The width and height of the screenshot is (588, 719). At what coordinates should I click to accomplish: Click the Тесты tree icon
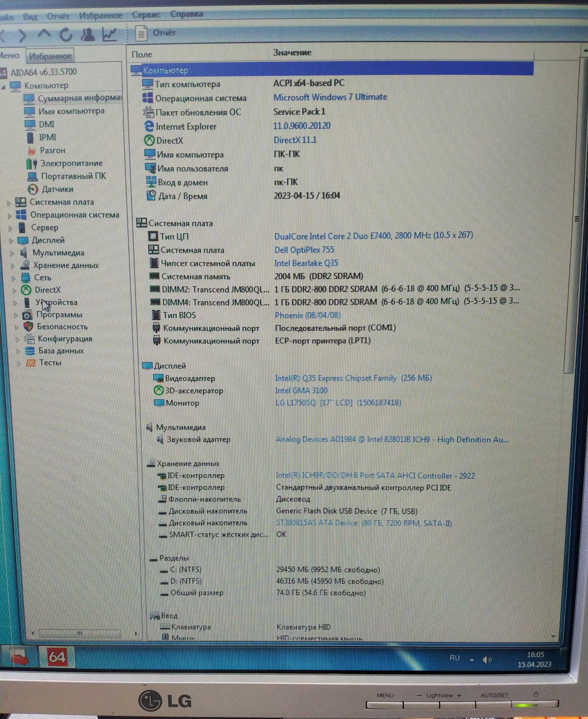pyautogui.click(x=31, y=363)
